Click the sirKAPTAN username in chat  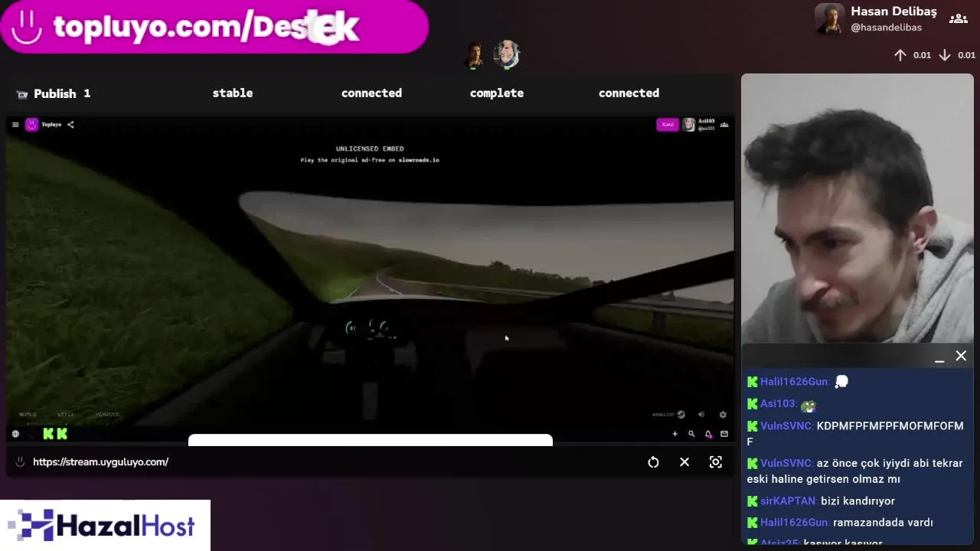789,500
